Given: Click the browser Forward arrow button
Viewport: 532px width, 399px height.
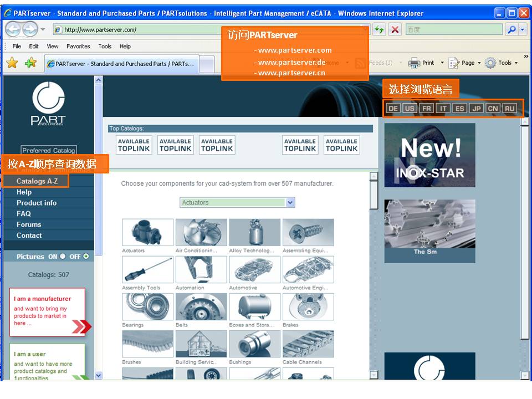Looking at the screenshot, I should tap(30, 29).
